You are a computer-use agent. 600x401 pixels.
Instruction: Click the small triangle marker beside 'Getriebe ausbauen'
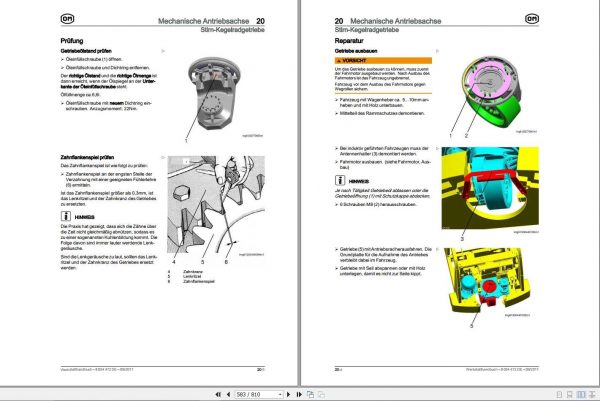[437, 51]
